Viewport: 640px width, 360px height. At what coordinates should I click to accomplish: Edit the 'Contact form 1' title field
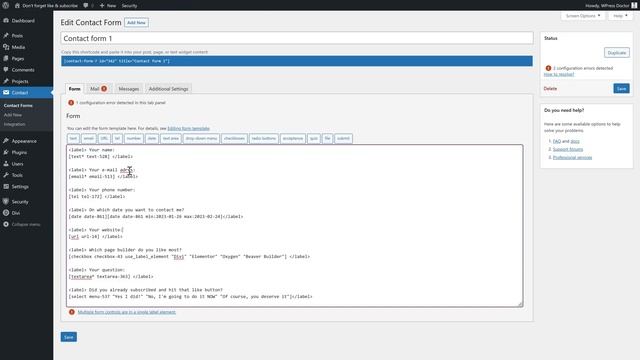(297, 38)
